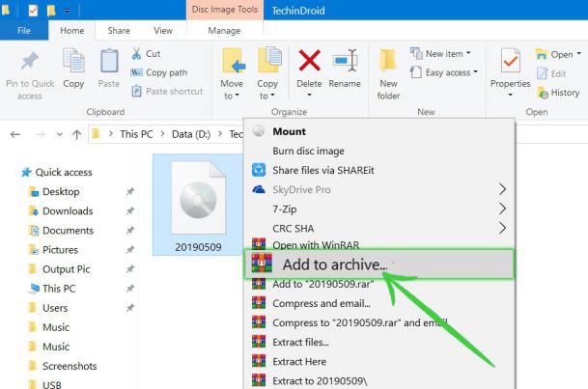
Task: Click the Copy icon in Clipboard group
Action: point(73,60)
